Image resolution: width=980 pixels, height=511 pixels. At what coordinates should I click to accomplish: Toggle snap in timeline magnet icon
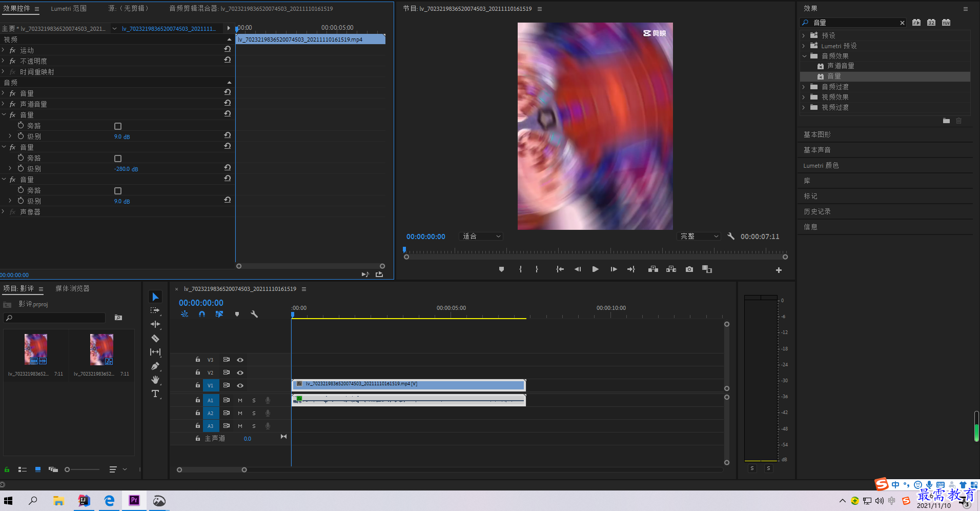click(x=202, y=314)
